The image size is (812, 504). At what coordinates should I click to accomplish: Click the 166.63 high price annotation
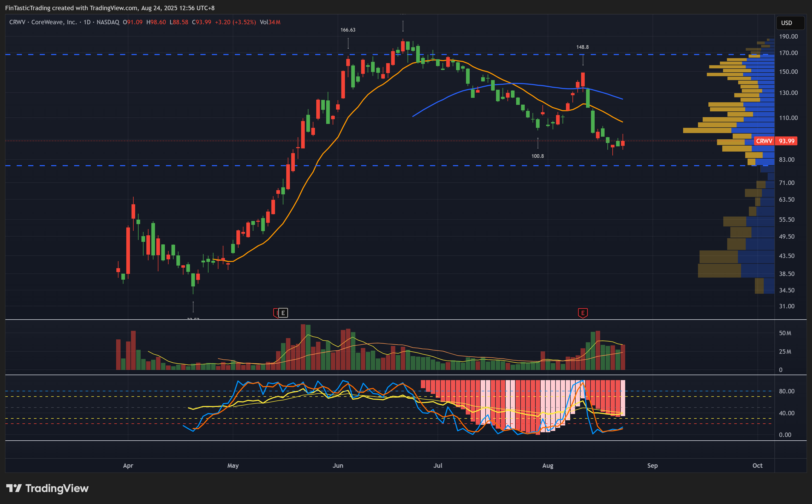tap(348, 30)
